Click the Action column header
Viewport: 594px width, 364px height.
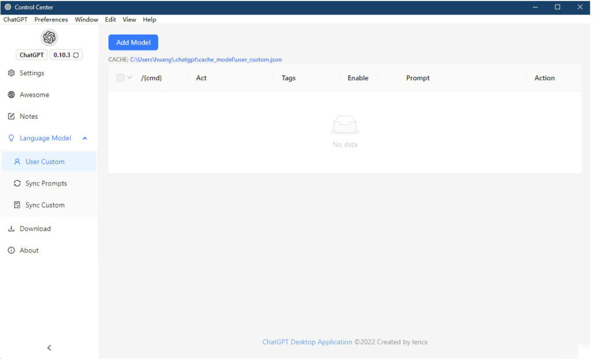point(545,78)
